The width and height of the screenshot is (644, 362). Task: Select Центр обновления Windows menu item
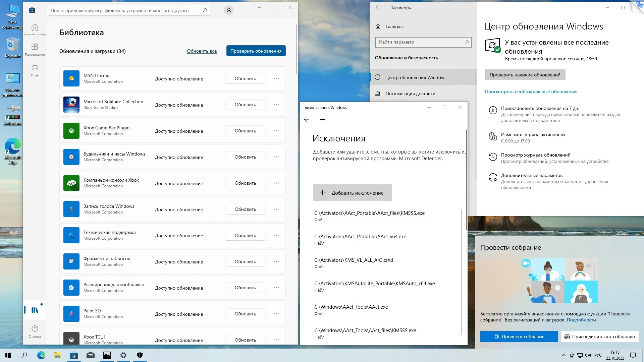[x=416, y=77]
